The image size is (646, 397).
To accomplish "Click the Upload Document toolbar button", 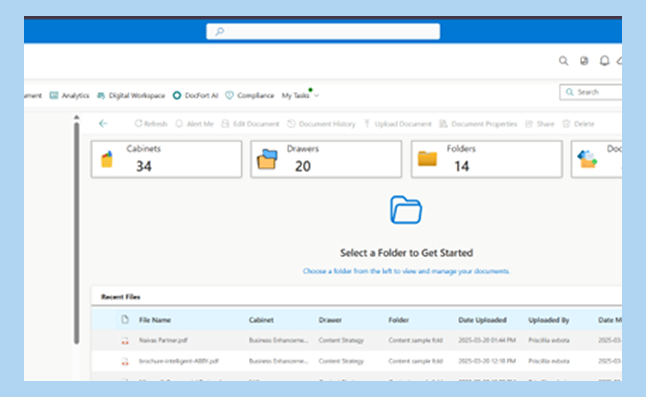I will point(398,124).
